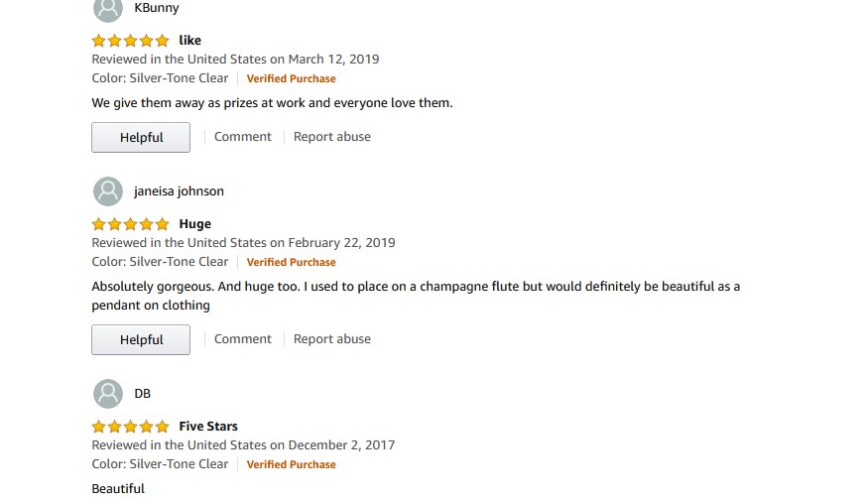Click KBunny's profile avatar icon
This screenshot has height=499, width=868.
pos(107,9)
